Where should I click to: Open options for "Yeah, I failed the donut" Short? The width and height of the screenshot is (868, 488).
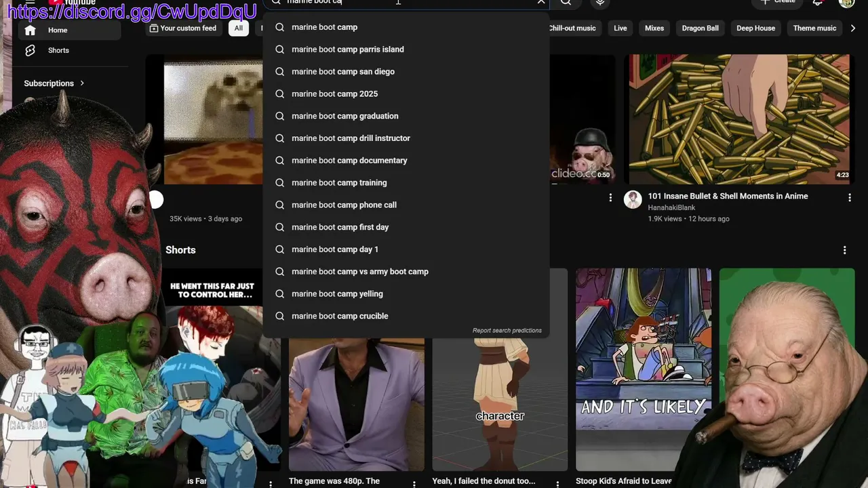[558, 483]
